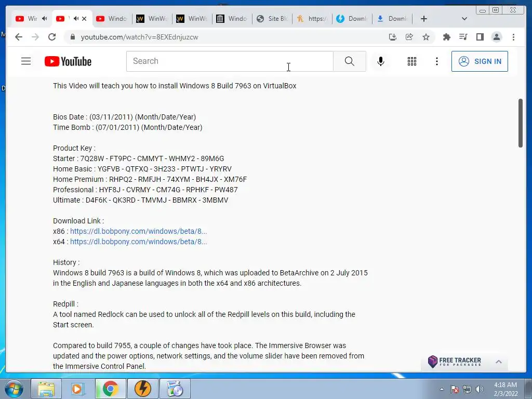Open the Chrome extensions puzzle icon

[x=446, y=37]
